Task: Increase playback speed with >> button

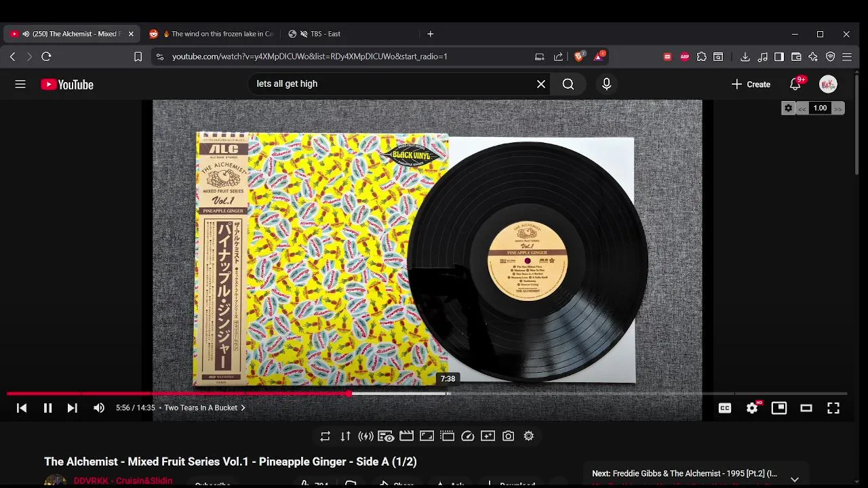Action: (x=837, y=108)
